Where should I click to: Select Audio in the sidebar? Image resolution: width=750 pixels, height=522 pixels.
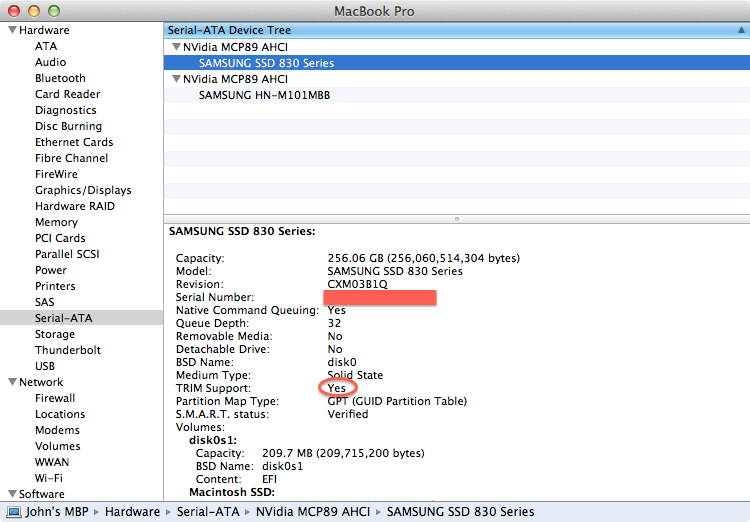(50, 62)
